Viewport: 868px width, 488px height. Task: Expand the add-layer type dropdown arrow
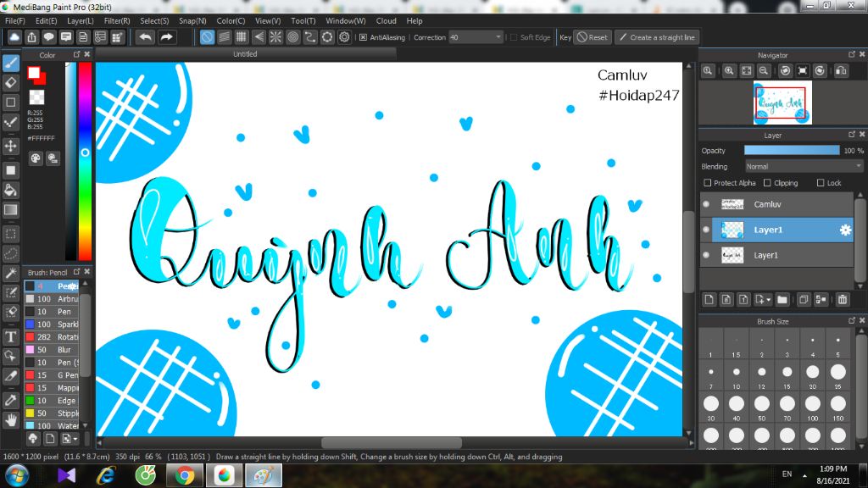click(x=768, y=300)
